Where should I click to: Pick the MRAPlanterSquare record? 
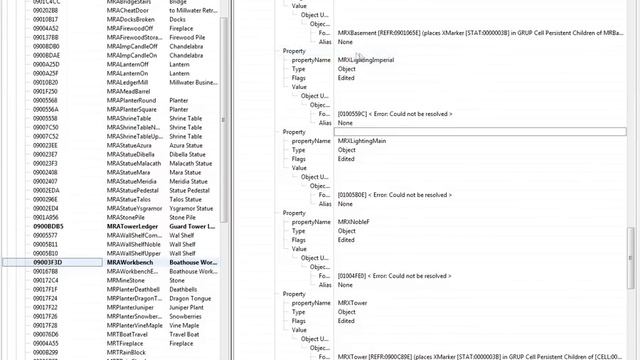pos(132,109)
